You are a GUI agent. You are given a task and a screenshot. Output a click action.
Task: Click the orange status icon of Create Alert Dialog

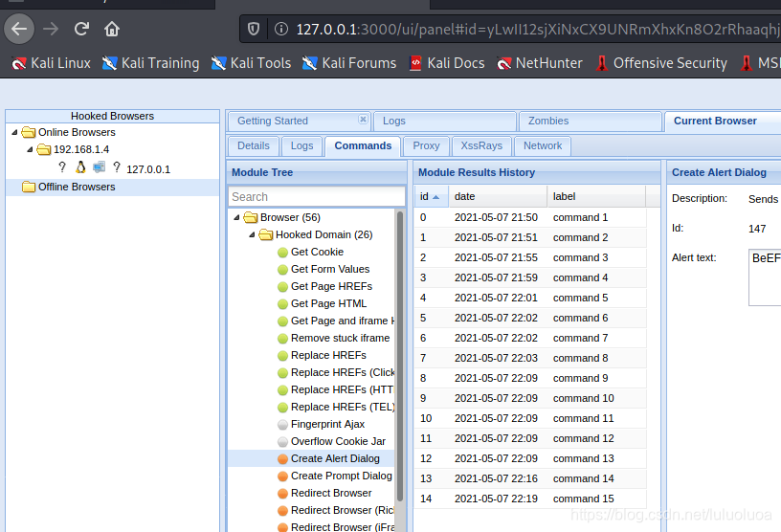282,458
